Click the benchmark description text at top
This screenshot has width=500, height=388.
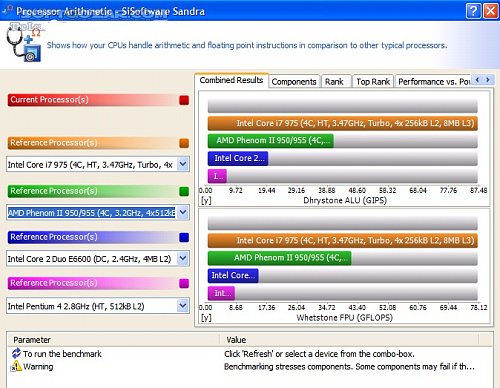coord(247,45)
